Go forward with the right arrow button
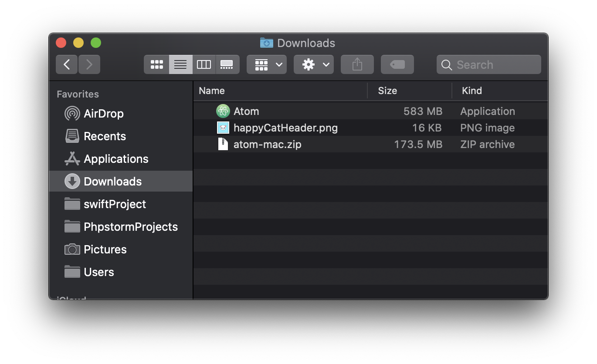Screen dimensions: 597x364 (x=89, y=64)
